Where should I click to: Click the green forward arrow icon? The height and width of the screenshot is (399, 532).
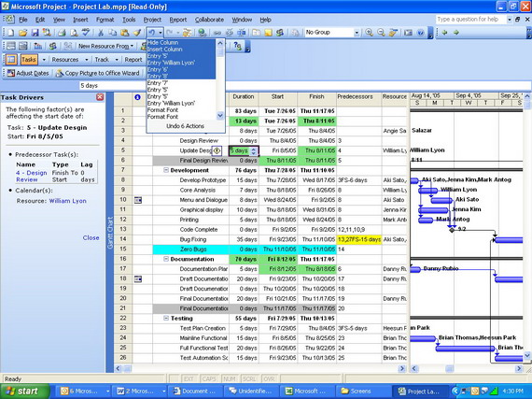tap(456, 33)
